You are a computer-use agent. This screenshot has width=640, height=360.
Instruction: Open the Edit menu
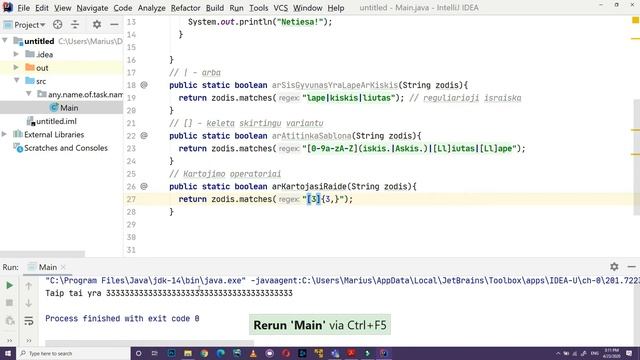(42, 8)
